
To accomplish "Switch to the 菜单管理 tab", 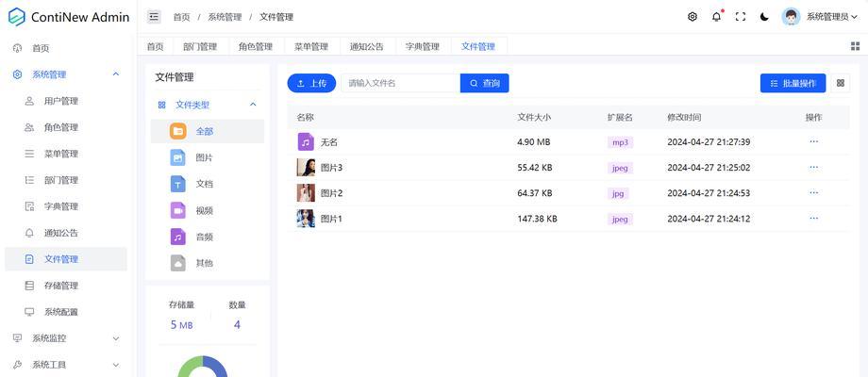I will (311, 46).
